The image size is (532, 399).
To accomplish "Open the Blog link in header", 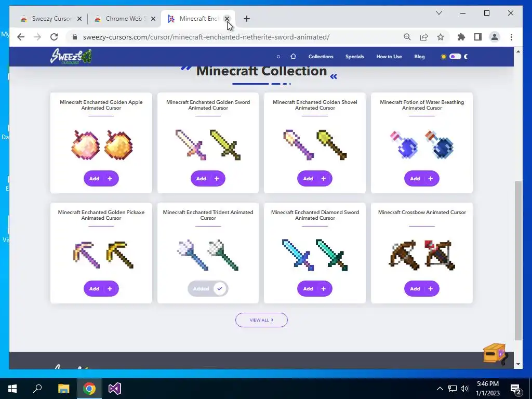I will click(x=419, y=57).
